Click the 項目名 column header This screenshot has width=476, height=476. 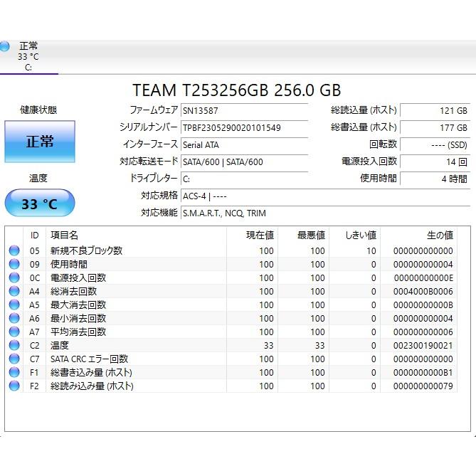click(136, 236)
